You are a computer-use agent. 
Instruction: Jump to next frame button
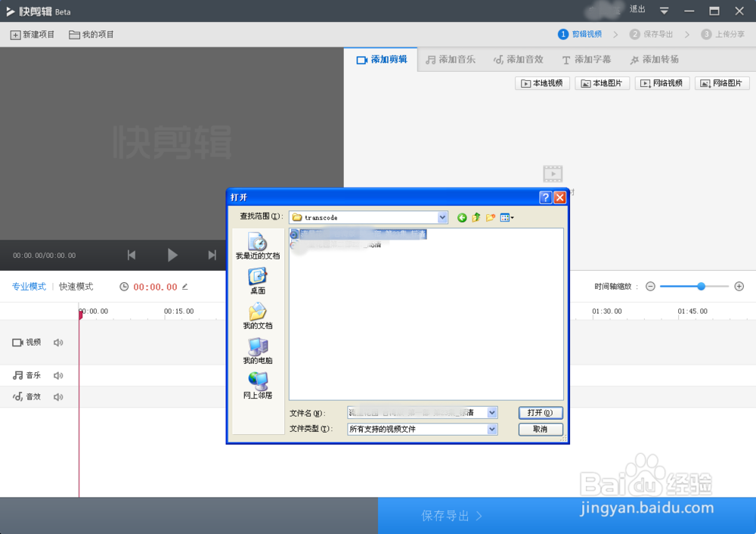click(x=212, y=255)
